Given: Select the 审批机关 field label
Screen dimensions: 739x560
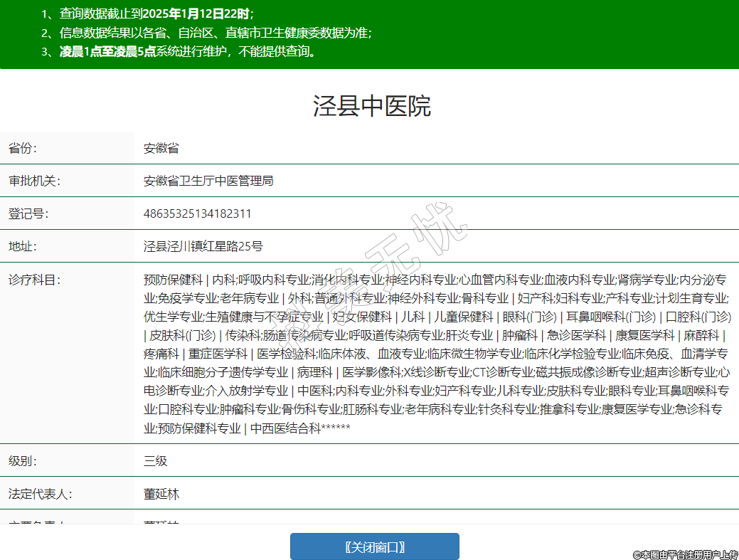Looking at the screenshot, I should point(34,181).
